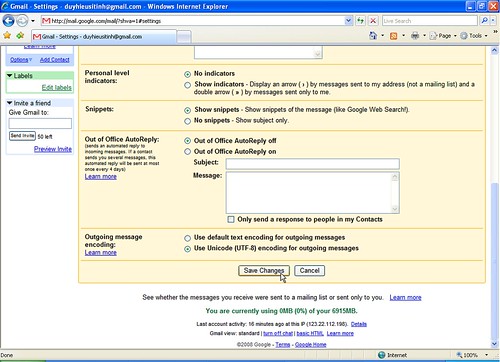Click the AutoReply Subject text field
The image size is (500, 362).
pos(313,164)
